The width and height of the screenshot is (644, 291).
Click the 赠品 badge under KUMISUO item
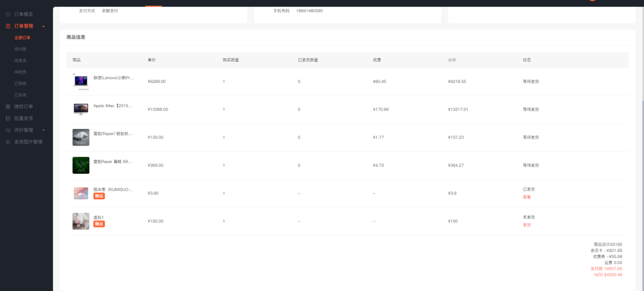point(99,196)
